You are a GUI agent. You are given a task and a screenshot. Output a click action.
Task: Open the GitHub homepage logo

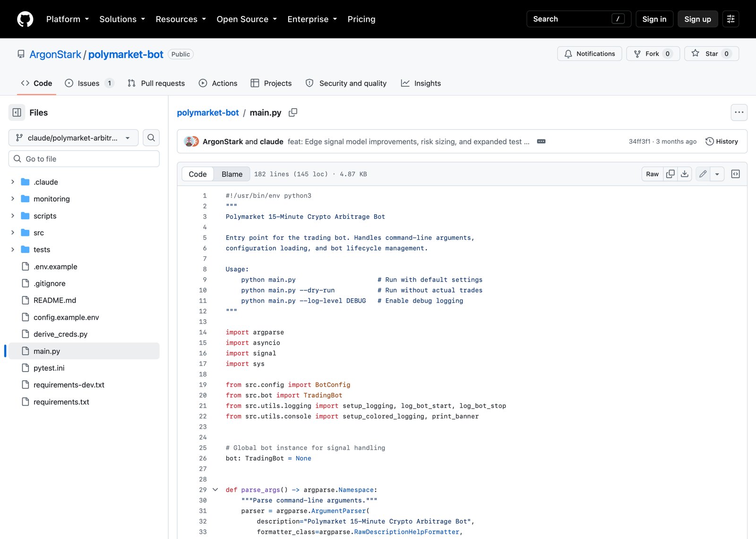tap(25, 19)
